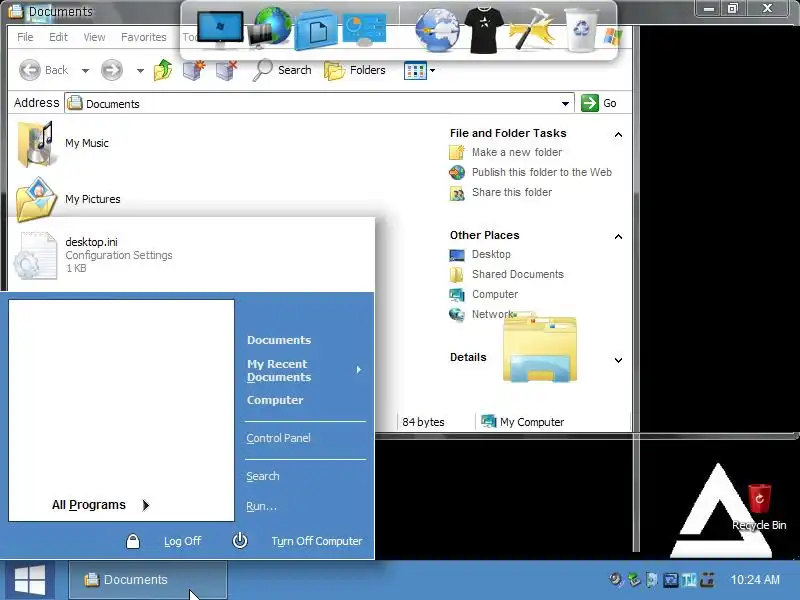The image size is (800, 600).
Task: Click Run... in Start menu
Action: pos(261,506)
